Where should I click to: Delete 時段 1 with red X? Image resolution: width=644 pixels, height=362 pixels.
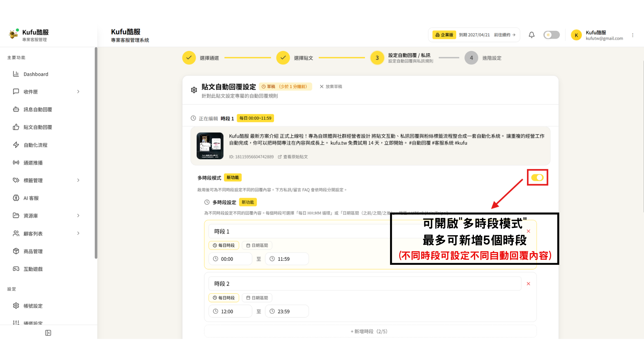click(528, 231)
